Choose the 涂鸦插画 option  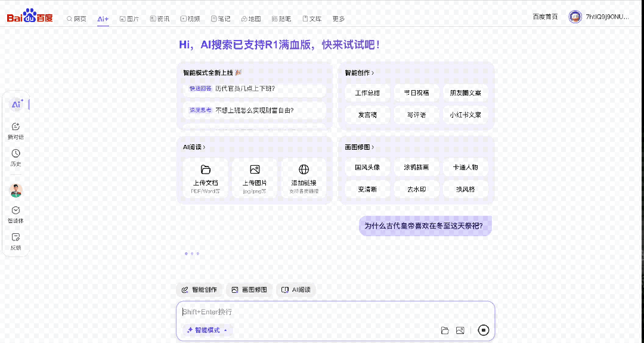coord(416,167)
